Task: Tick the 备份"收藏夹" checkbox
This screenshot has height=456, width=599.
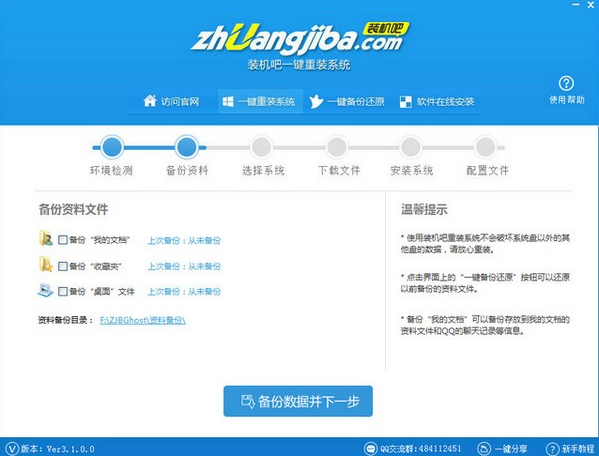Action: point(63,266)
